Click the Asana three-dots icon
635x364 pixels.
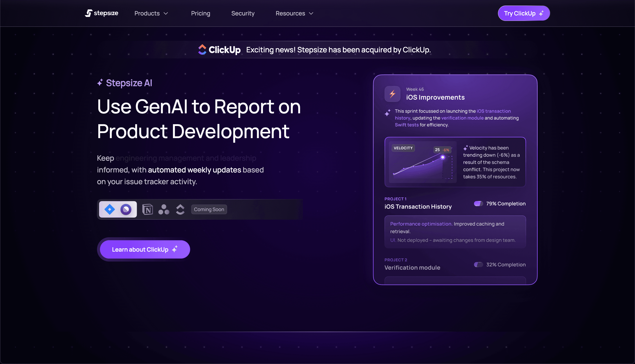(x=164, y=209)
